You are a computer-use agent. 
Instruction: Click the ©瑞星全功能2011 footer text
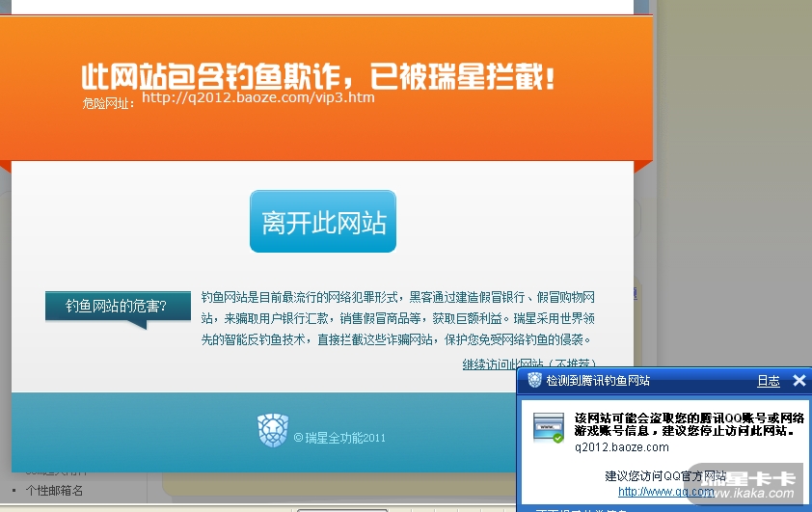click(339, 438)
